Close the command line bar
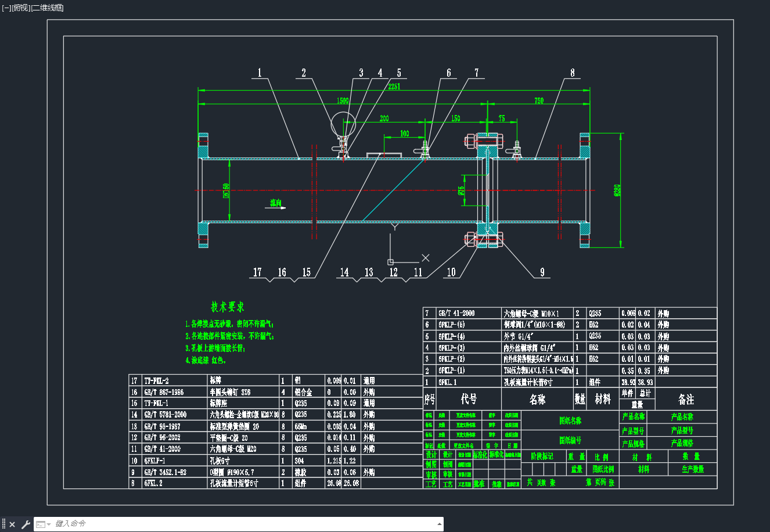The width and height of the screenshot is (770, 532). [x=12, y=524]
